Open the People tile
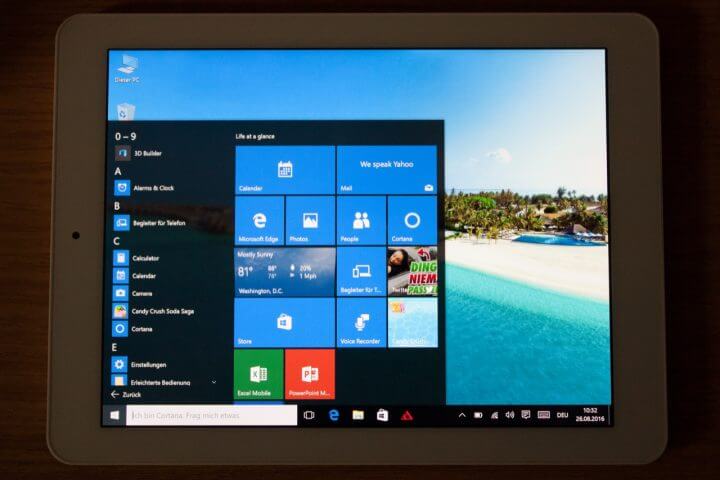 click(361, 221)
